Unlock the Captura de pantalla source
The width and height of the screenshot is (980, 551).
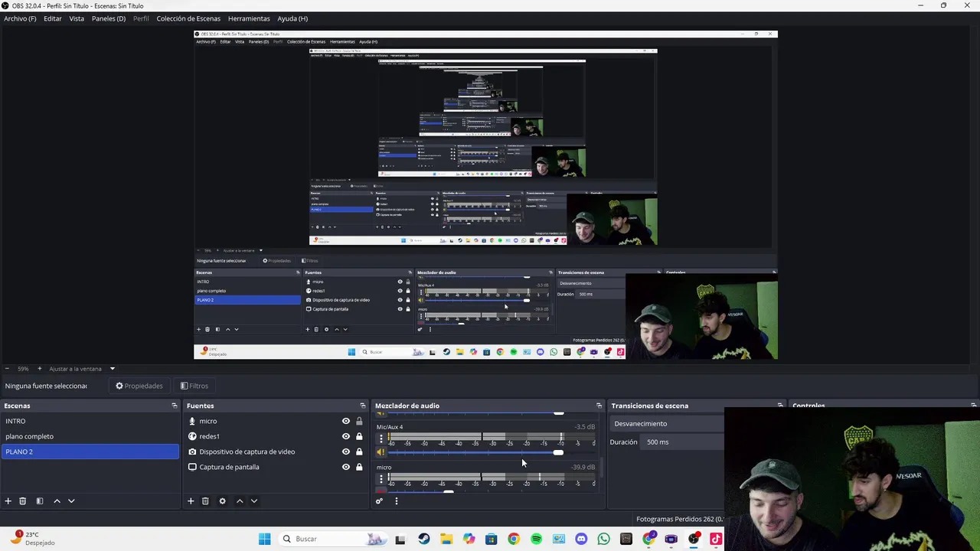(359, 467)
